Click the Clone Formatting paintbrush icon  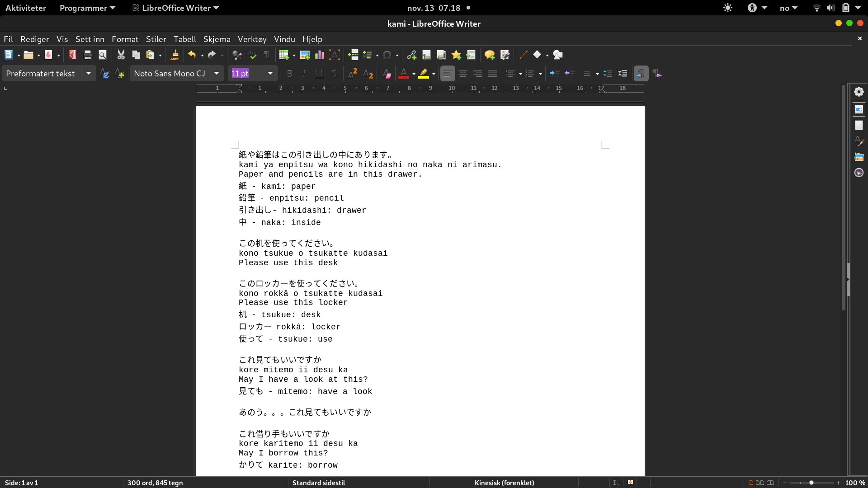coord(175,55)
